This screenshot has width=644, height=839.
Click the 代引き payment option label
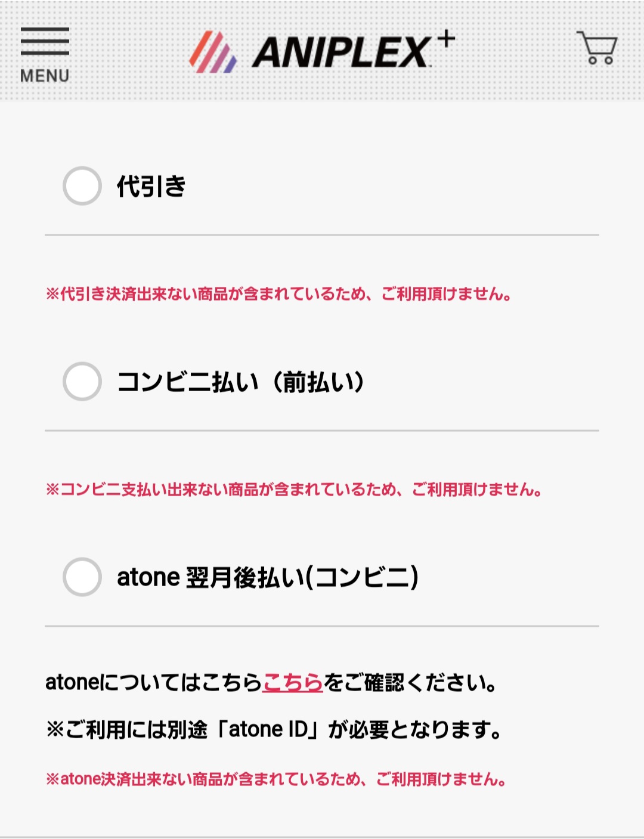151,187
